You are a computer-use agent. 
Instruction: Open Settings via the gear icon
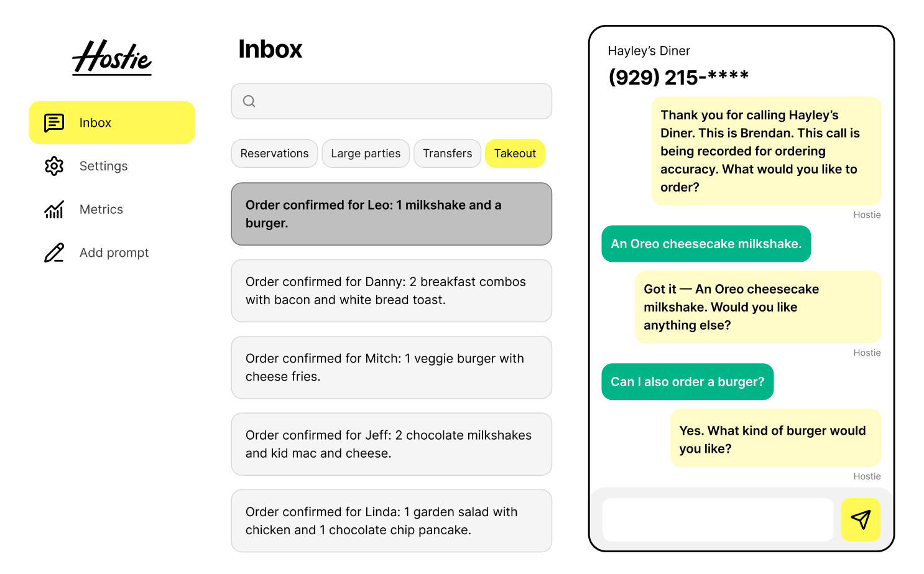pyautogui.click(x=54, y=166)
